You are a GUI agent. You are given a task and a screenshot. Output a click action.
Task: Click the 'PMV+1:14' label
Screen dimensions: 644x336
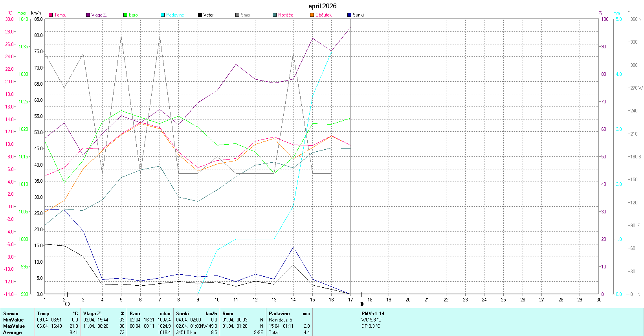tap(373, 314)
